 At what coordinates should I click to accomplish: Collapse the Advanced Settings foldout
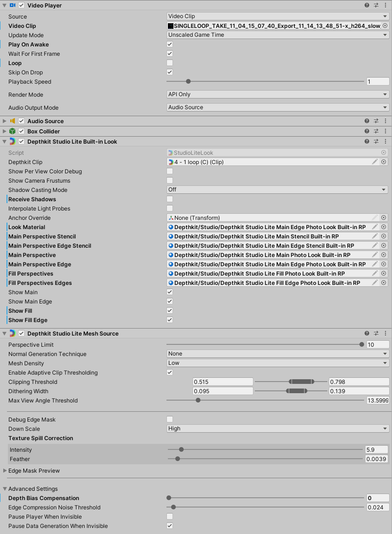pyautogui.click(x=5, y=489)
